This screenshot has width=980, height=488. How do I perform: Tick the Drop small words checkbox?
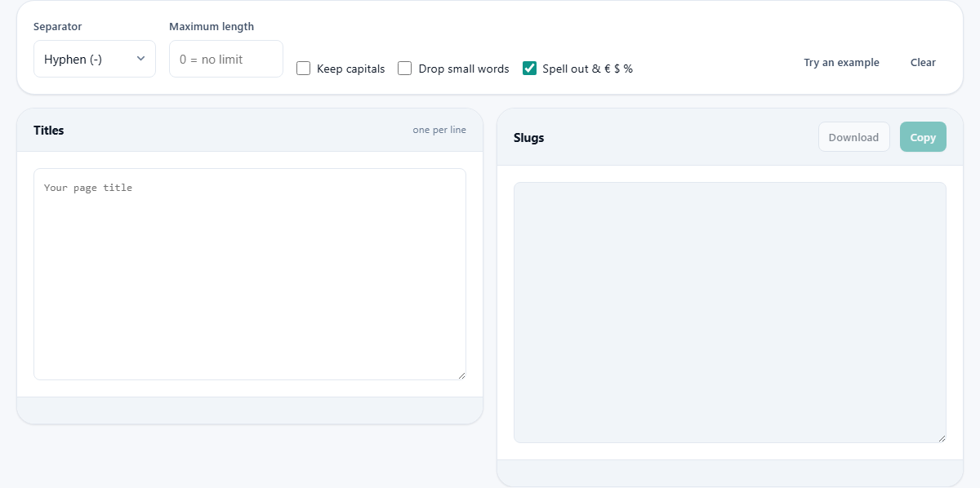pyautogui.click(x=404, y=69)
